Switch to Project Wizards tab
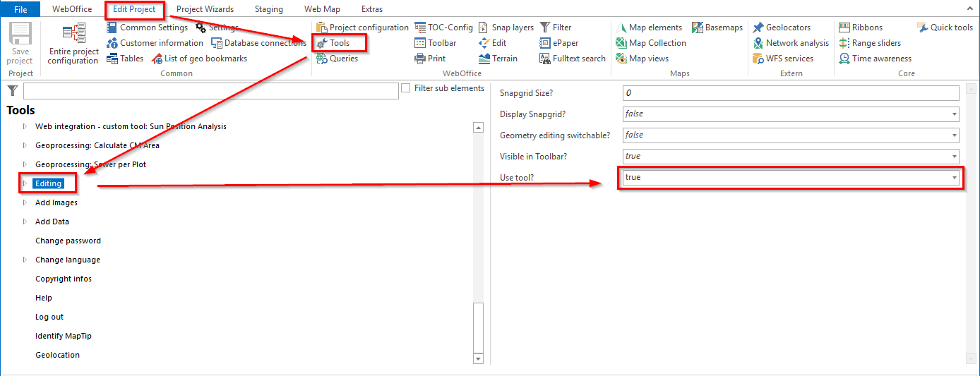This screenshot has height=376, width=980. coord(205,9)
